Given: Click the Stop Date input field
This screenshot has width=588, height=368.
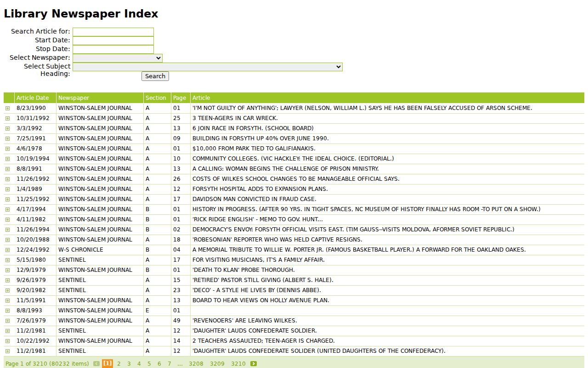Looking at the screenshot, I should pyautogui.click(x=113, y=49).
